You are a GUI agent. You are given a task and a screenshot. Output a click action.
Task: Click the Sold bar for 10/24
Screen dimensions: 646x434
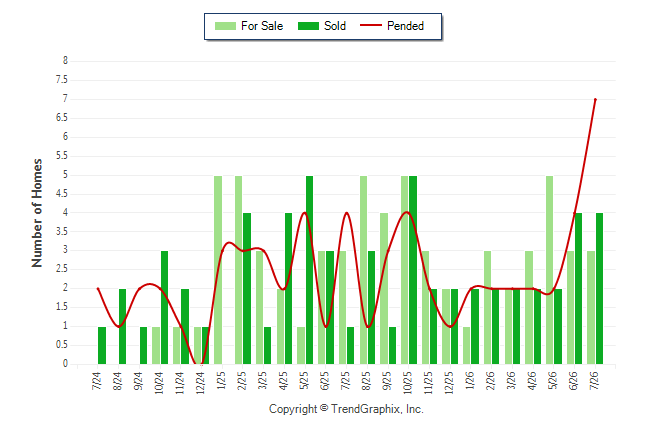tap(164, 307)
